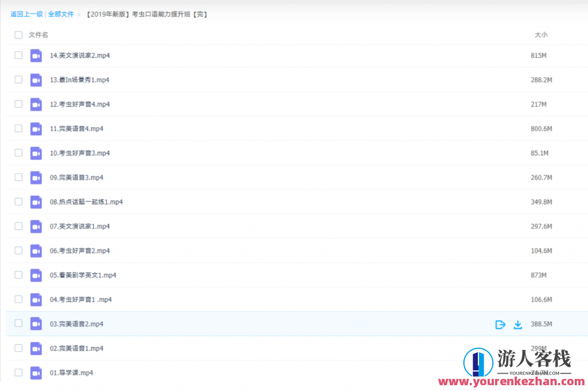This screenshot has height=391, width=588.
Task: Check the box for 13.最In场景秀1.mp4
Action: [18, 80]
